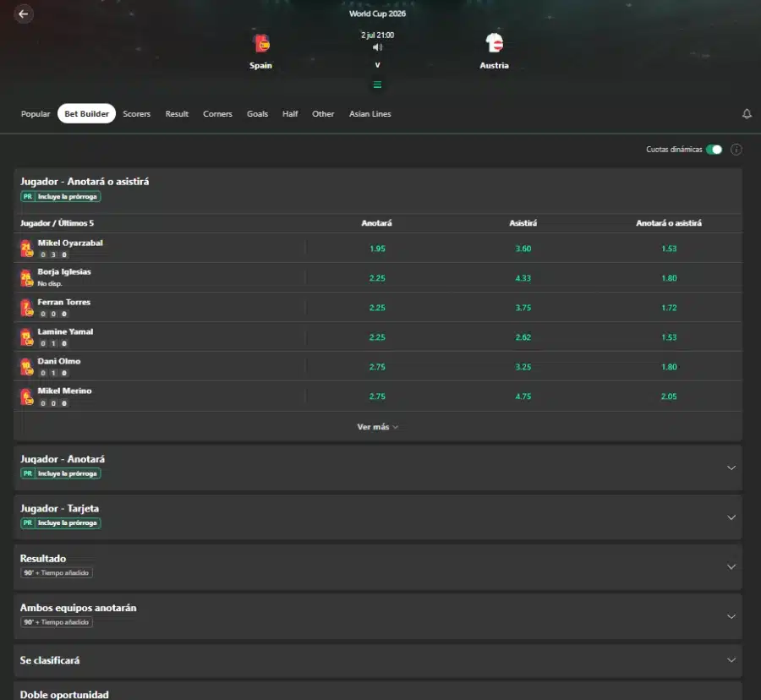
Task: Click the Austria team shirt icon
Action: pyautogui.click(x=494, y=43)
